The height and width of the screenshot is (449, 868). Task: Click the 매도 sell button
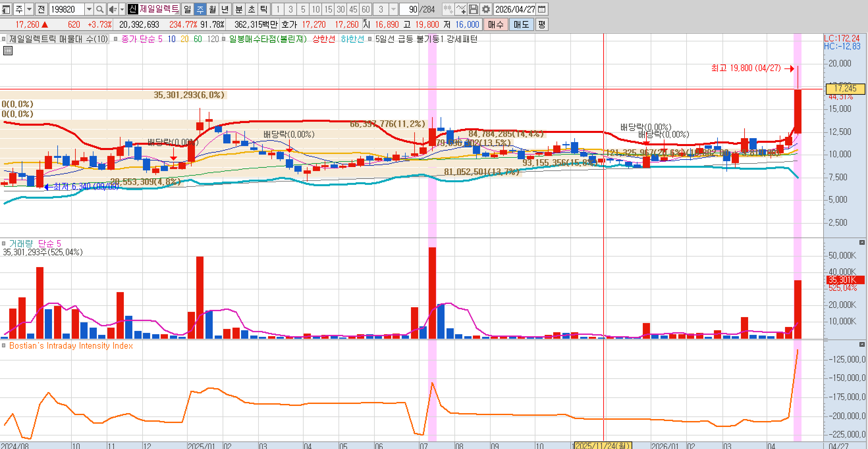(x=521, y=25)
